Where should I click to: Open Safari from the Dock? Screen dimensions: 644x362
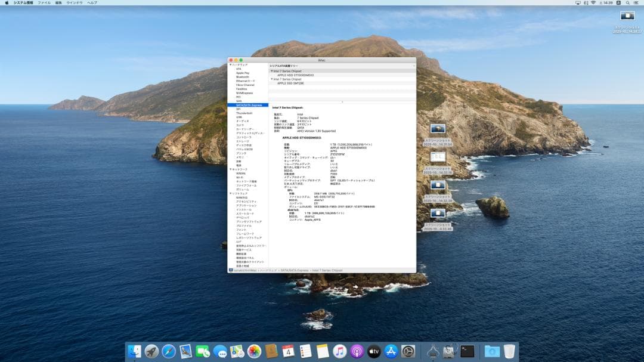tap(168, 351)
